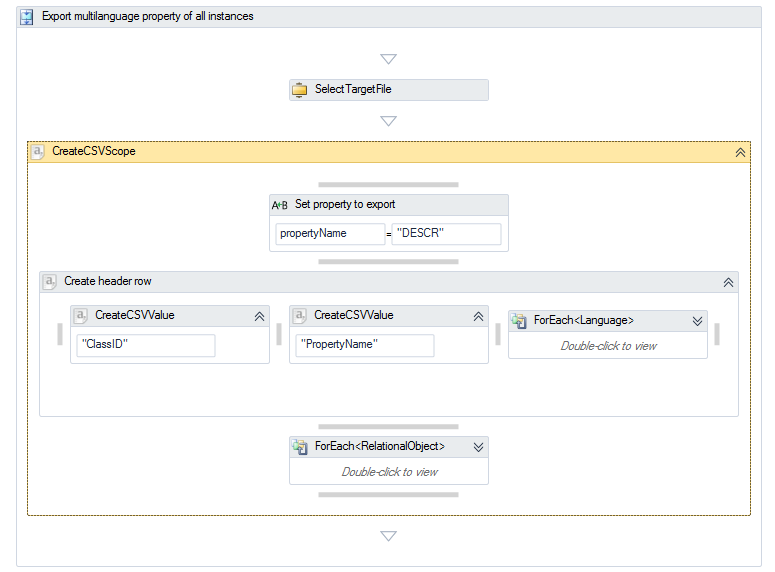Select the ForEach<RelationalObject> title text

coord(380,446)
